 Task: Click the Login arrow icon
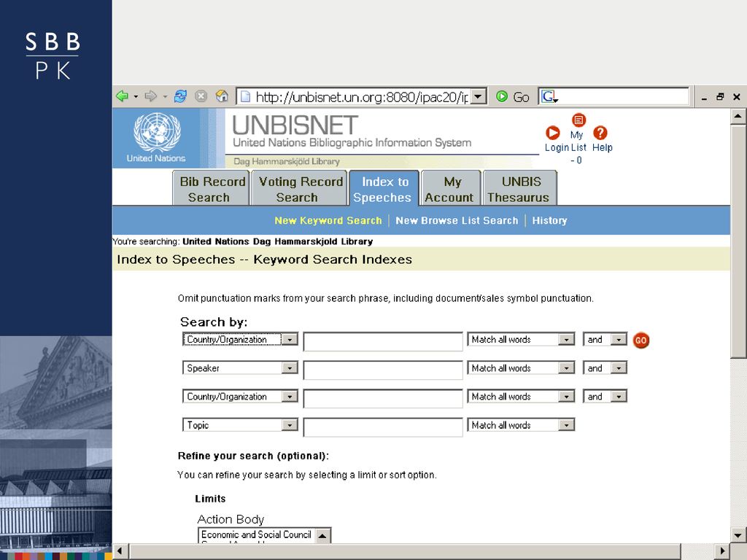tap(553, 133)
